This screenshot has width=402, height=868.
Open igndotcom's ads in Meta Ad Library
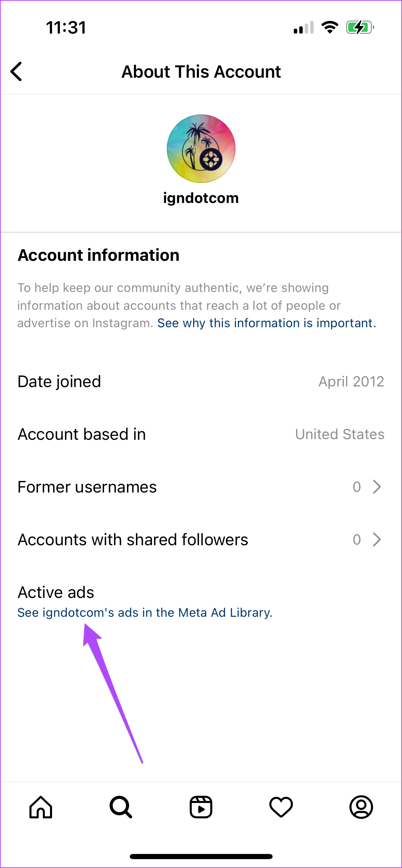(145, 613)
